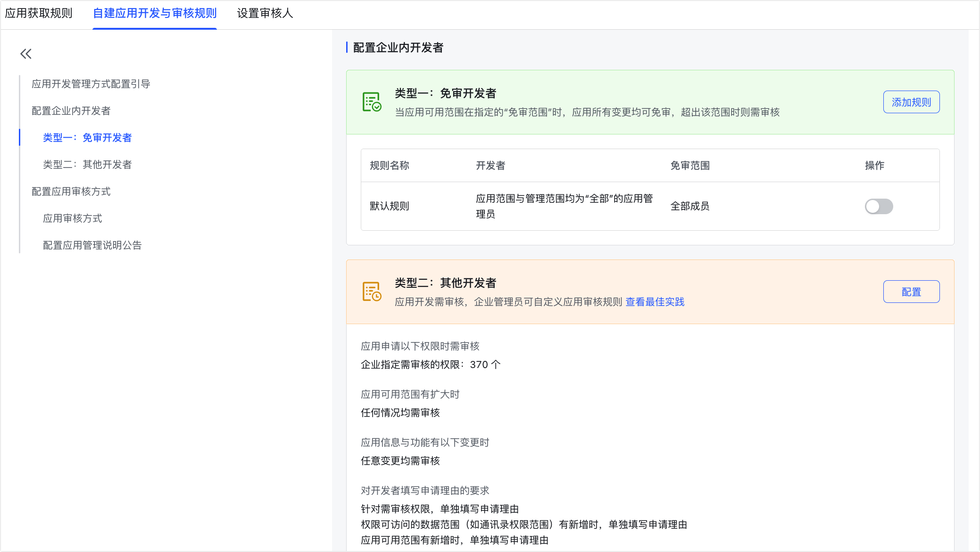Image resolution: width=980 pixels, height=552 pixels.
Task: Open 配置应用管理说明公告 in sidebar
Action: 92,245
